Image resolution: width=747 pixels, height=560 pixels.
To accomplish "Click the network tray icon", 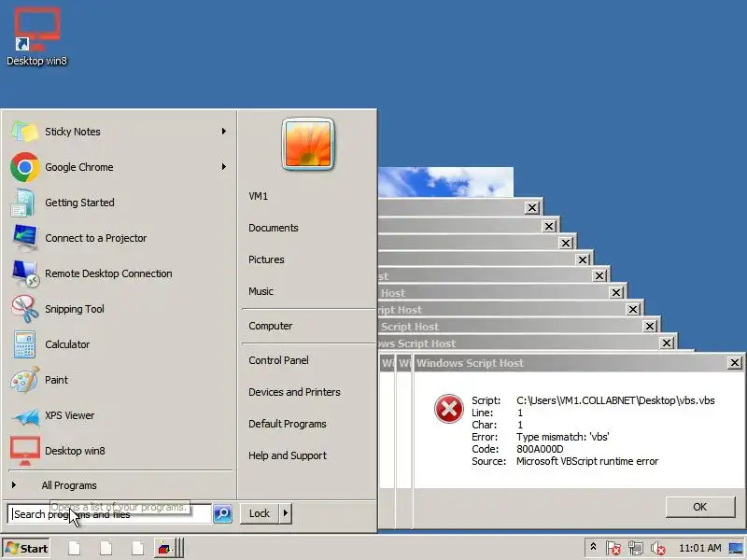I will [x=636, y=548].
